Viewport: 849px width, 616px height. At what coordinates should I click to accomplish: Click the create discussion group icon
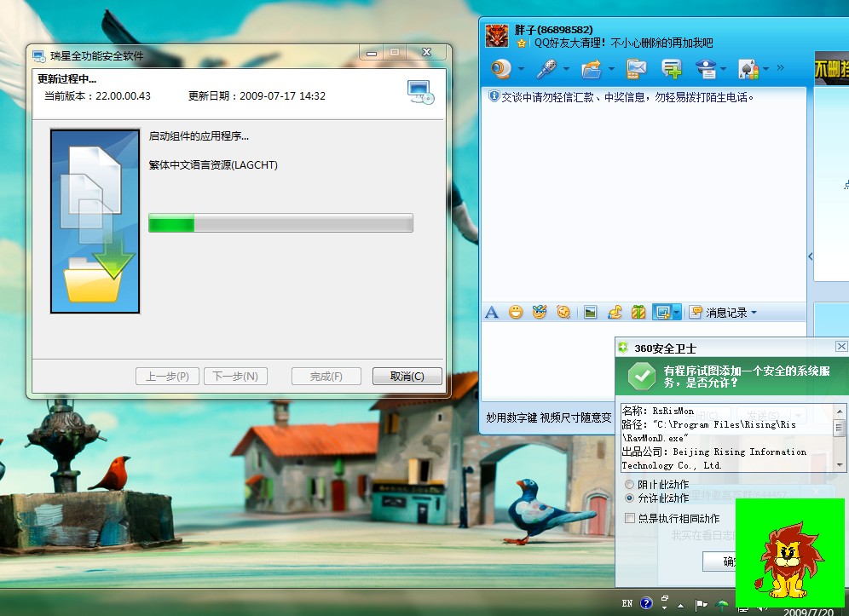click(672, 69)
